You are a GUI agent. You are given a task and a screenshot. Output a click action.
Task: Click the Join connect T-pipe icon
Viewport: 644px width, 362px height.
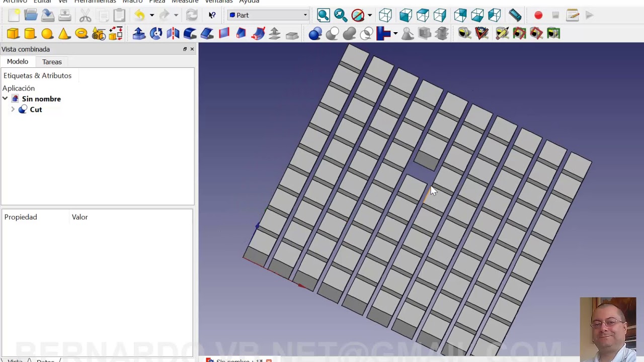click(x=383, y=34)
